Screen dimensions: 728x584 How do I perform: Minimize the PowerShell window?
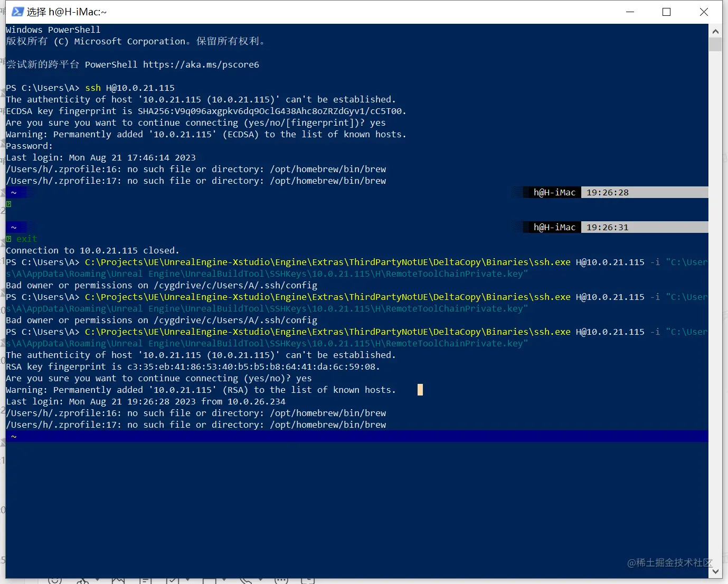point(630,12)
